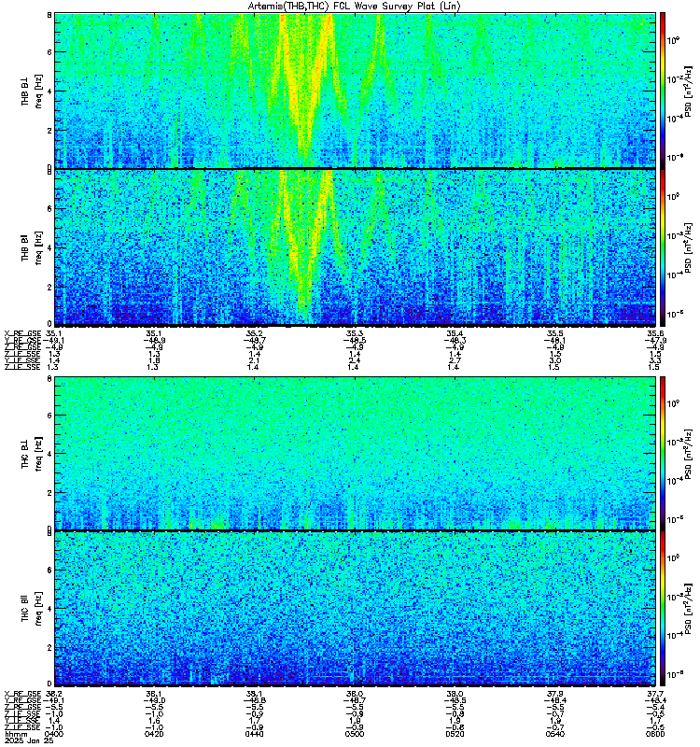This screenshot has width=700, height=747.
Task: Click the Y_RE_GSE value "-48.3"
Action: [x=455, y=340]
